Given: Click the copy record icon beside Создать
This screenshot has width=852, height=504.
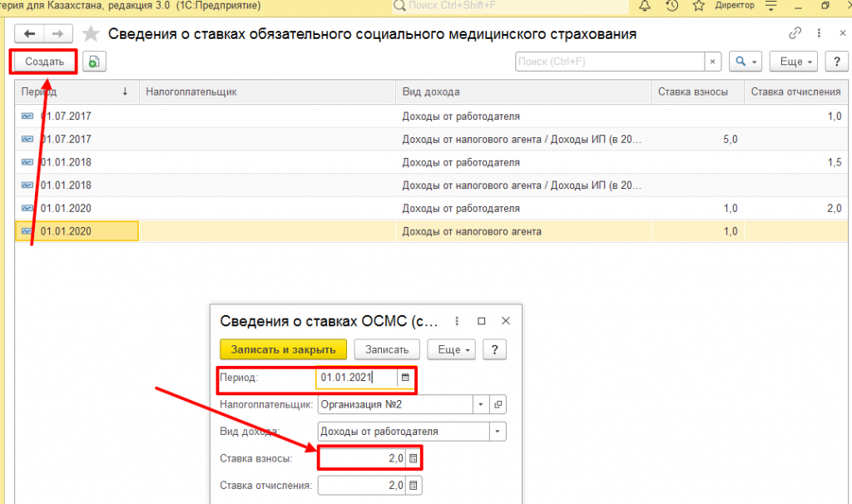Looking at the screenshot, I should tap(93, 62).
